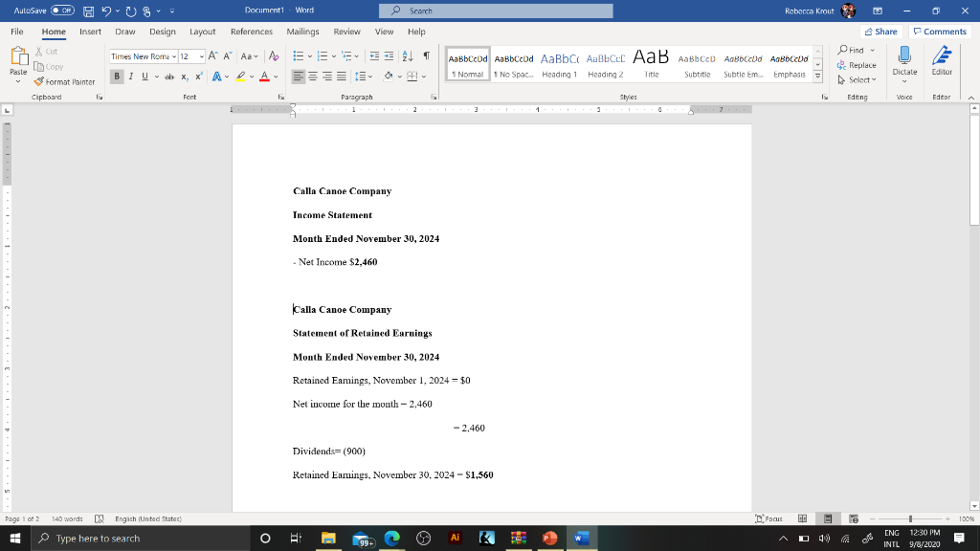The width and height of the screenshot is (980, 551).
Task: Toggle bold formatting
Action: [x=117, y=77]
